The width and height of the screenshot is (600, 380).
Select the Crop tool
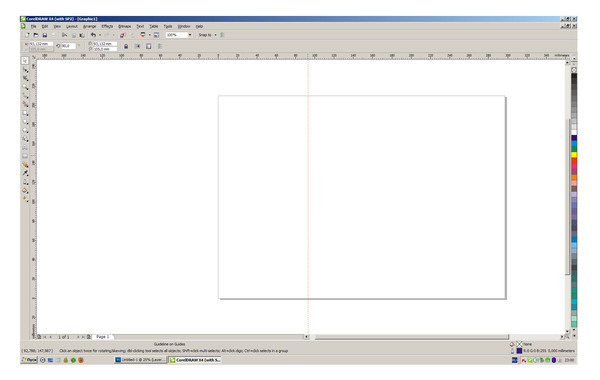25,78
